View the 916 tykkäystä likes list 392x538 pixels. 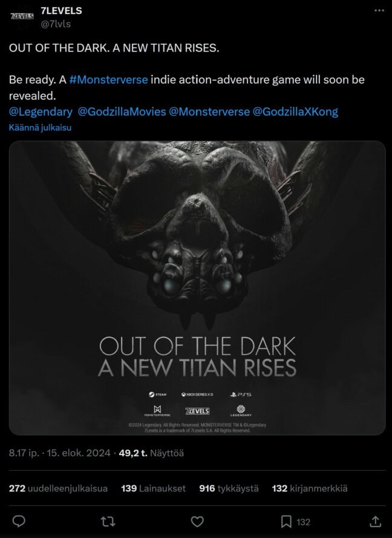(x=229, y=488)
